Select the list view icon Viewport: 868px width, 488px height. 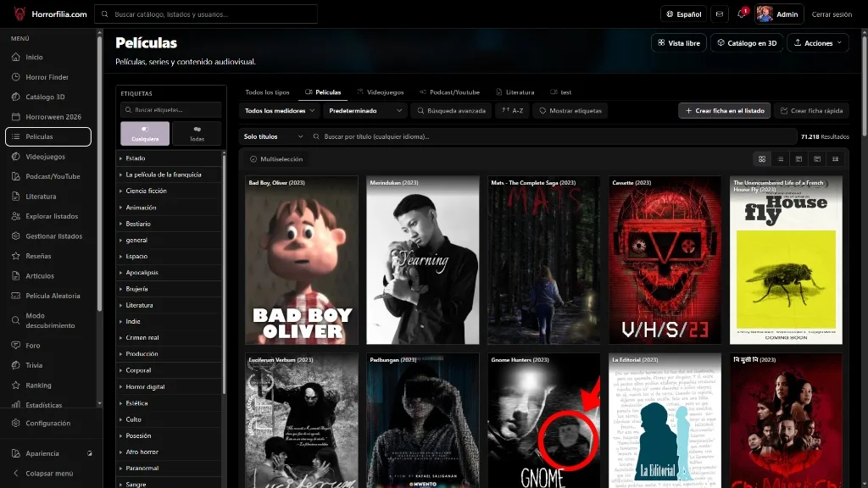coord(781,159)
